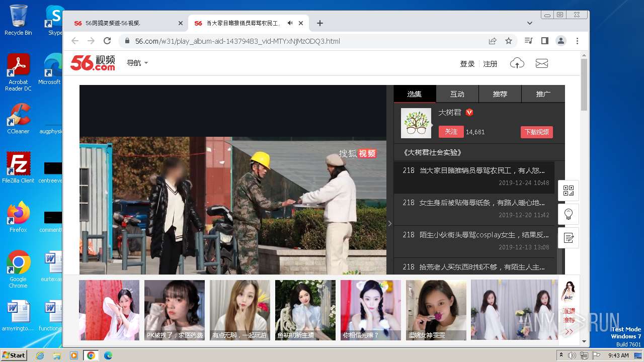This screenshot has height=362, width=644.
Task: Open Firefox desktop icon
Action: point(18,217)
